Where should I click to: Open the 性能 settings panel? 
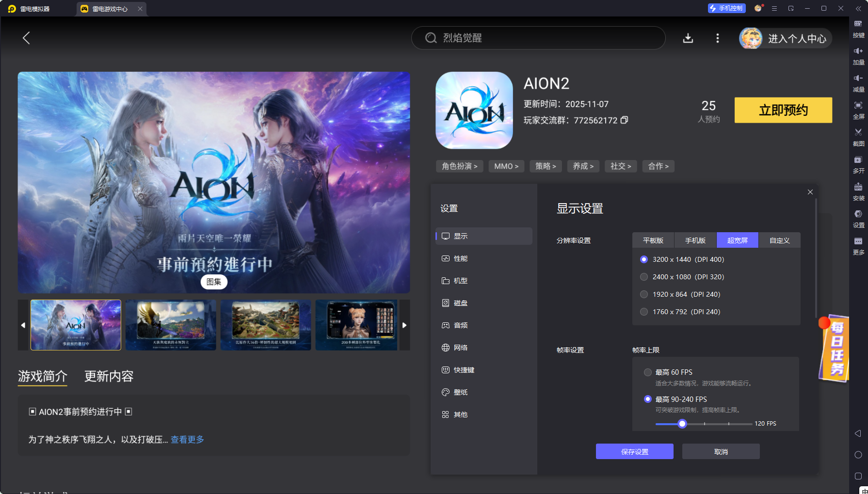point(460,258)
